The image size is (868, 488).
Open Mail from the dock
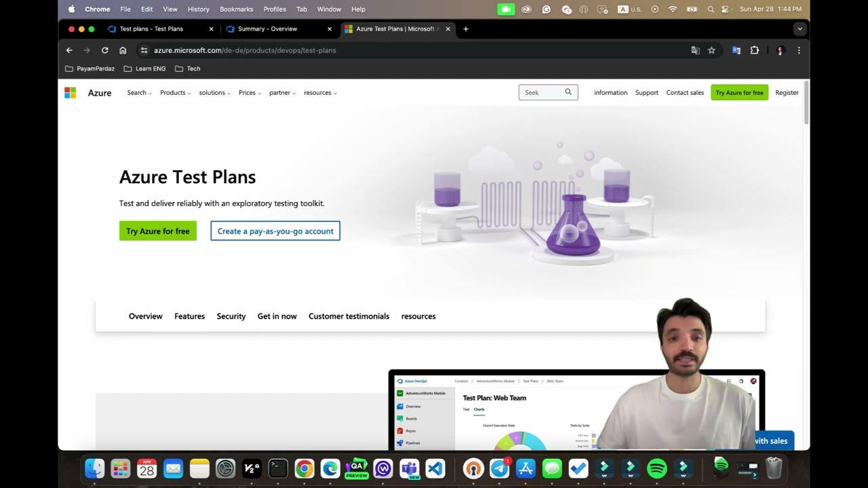[x=174, y=468]
